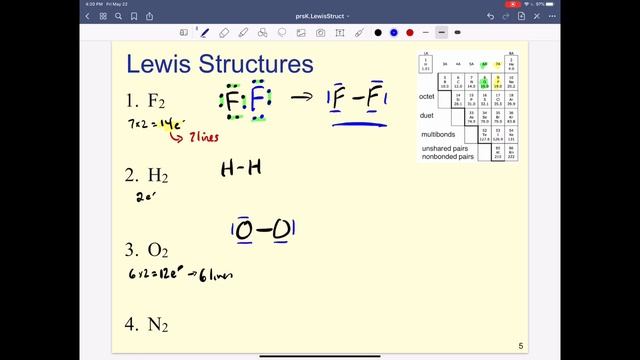
Task: Insert an image from photo library
Action: click(x=301, y=33)
